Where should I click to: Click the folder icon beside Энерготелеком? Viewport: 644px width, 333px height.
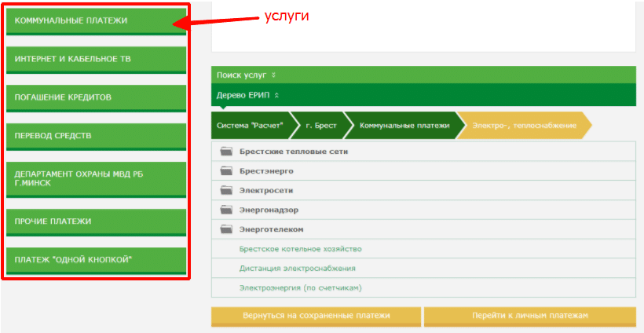point(226,229)
